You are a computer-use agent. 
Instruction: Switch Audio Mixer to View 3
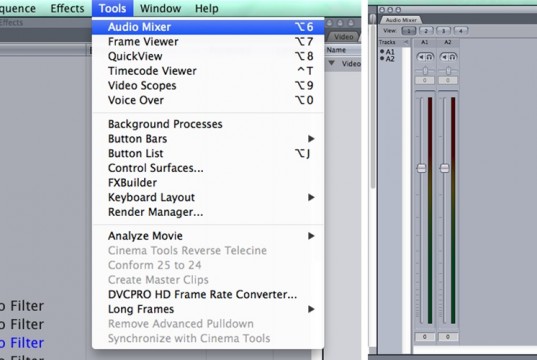444,31
